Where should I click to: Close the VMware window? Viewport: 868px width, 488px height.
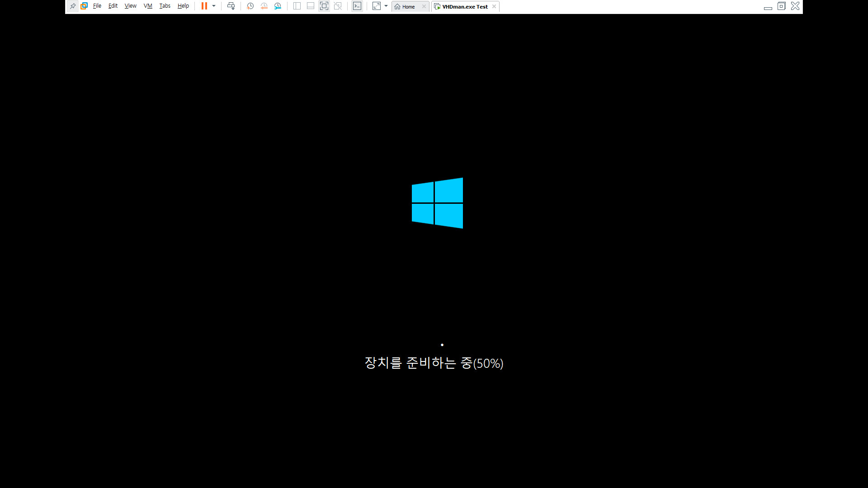[x=795, y=6]
